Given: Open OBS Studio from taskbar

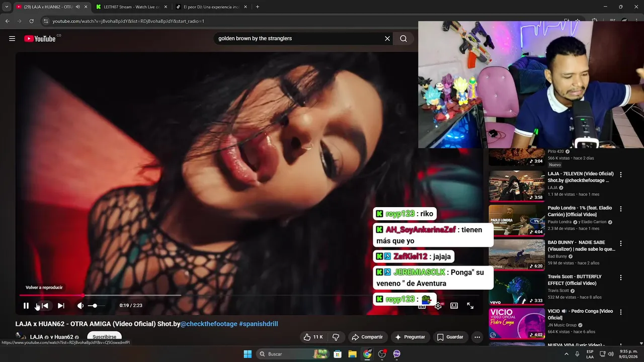Looking at the screenshot, I should (382, 354).
